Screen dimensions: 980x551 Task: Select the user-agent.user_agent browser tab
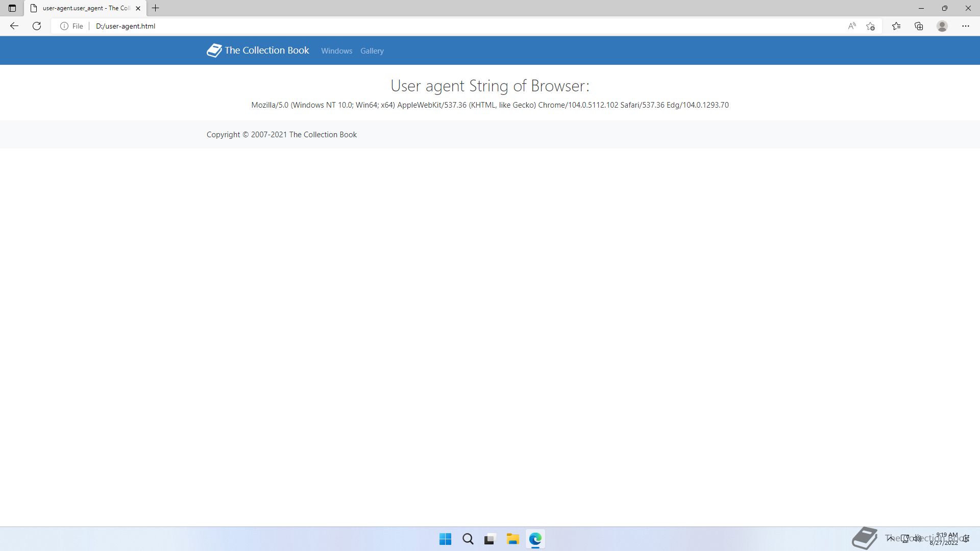pos(84,8)
